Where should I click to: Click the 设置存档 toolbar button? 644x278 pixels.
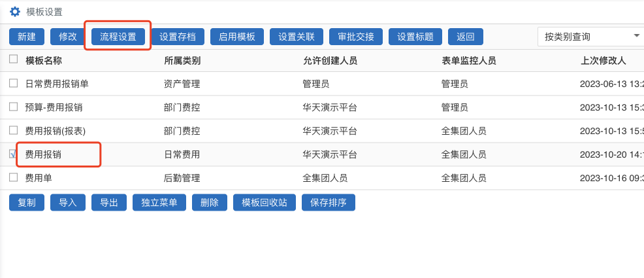178,37
